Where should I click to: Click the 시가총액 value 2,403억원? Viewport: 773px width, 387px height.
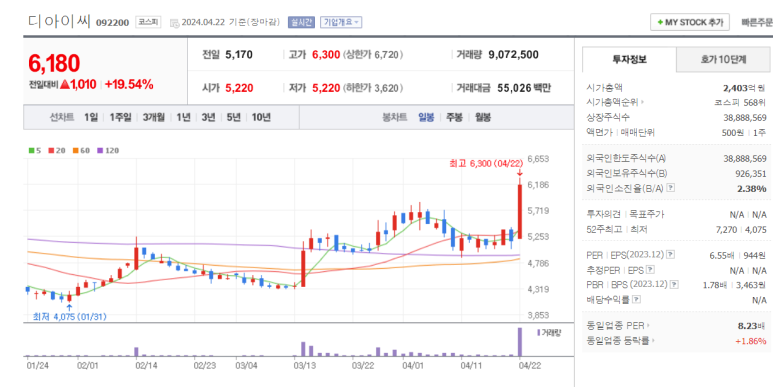[744, 88]
